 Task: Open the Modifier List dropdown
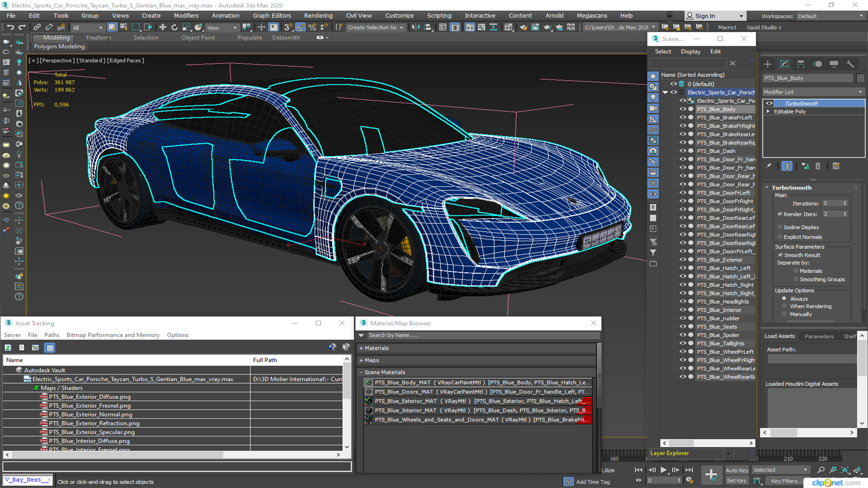click(813, 92)
